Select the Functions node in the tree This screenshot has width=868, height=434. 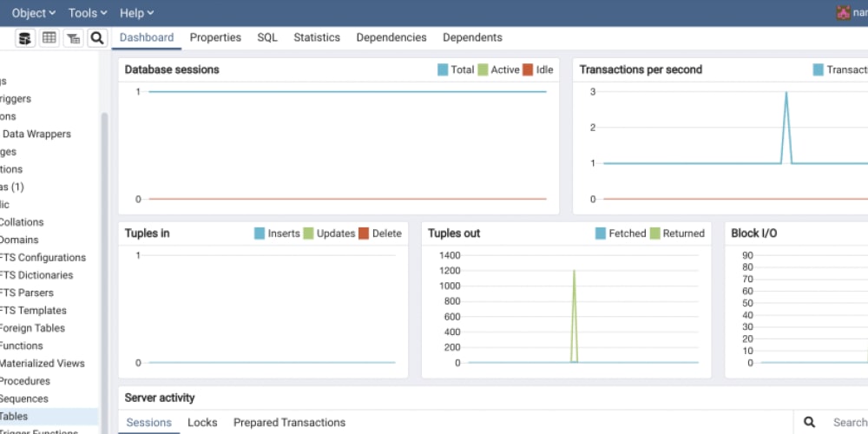pos(21,345)
